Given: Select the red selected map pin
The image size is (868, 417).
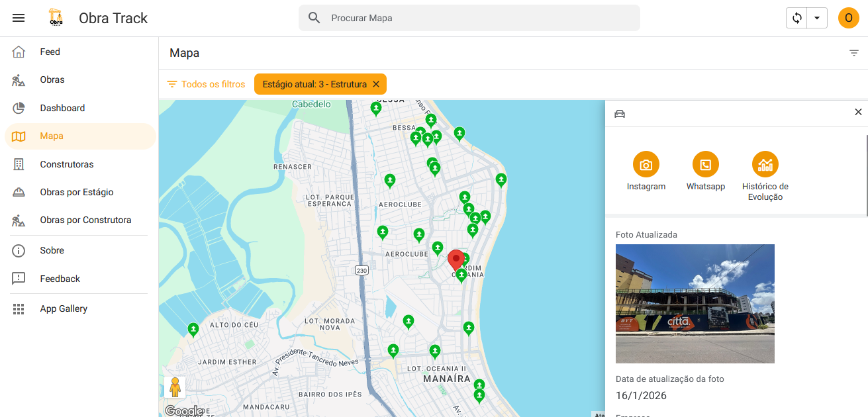Looking at the screenshot, I should tap(456, 259).
